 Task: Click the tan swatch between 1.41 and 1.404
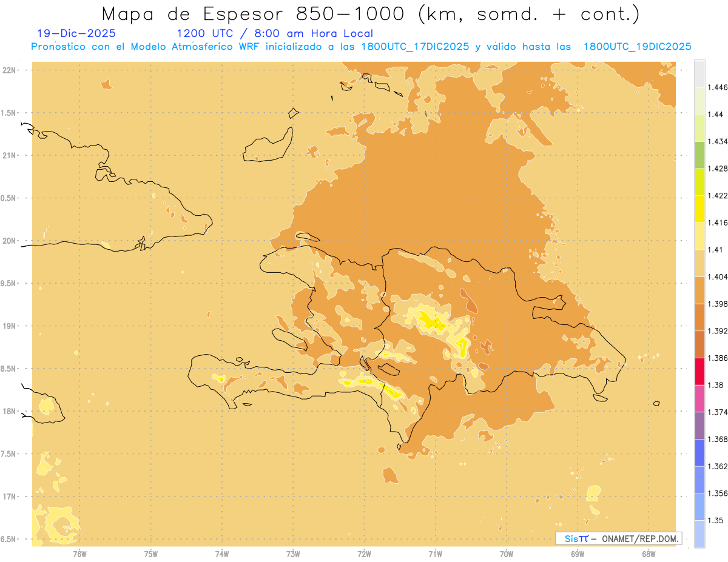[699, 263]
